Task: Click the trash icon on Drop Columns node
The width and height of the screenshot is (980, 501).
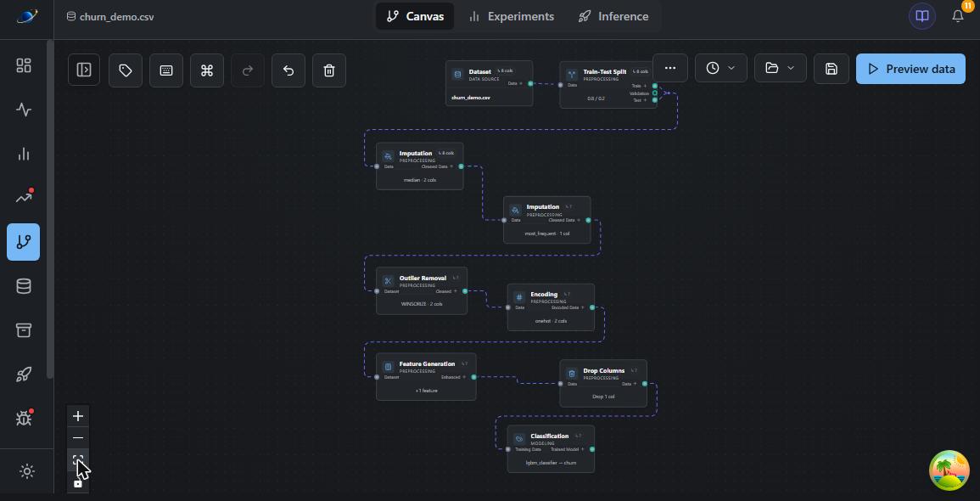Action: point(571,374)
